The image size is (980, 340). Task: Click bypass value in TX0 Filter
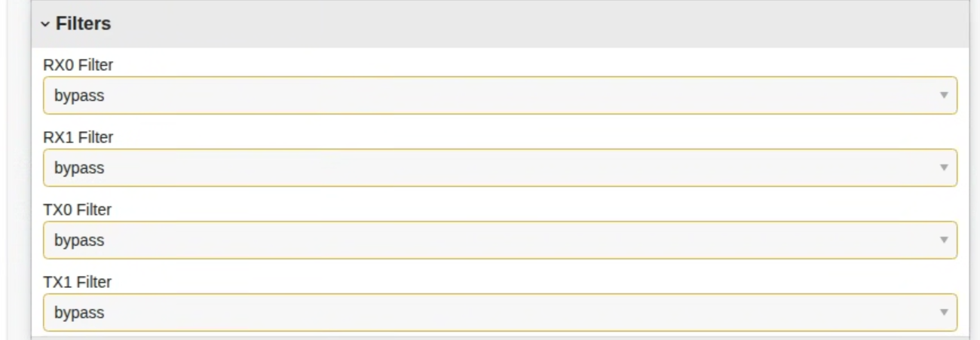point(79,240)
